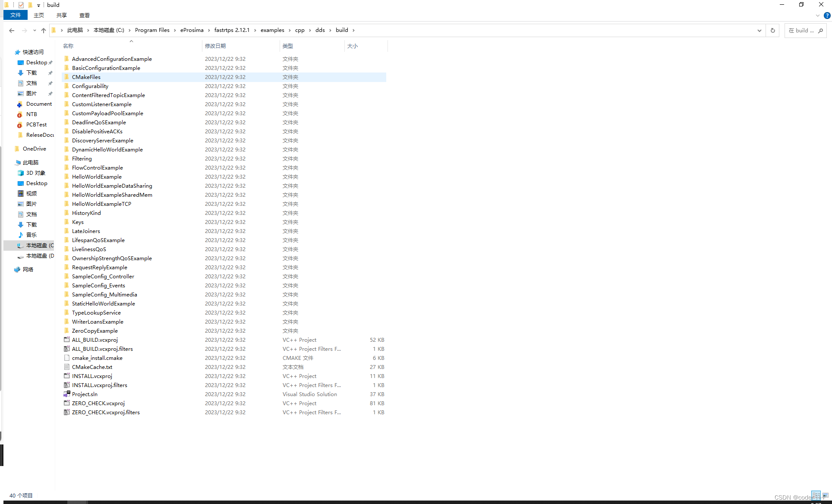Open pinned Desktop in Quick access
The width and height of the screenshot is (832, 504).
[37, 63]
